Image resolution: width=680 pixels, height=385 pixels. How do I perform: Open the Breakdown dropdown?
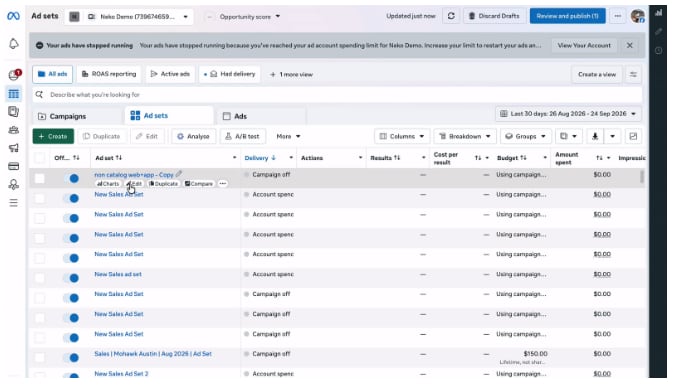pyautogui.click(x=465, y=136)
